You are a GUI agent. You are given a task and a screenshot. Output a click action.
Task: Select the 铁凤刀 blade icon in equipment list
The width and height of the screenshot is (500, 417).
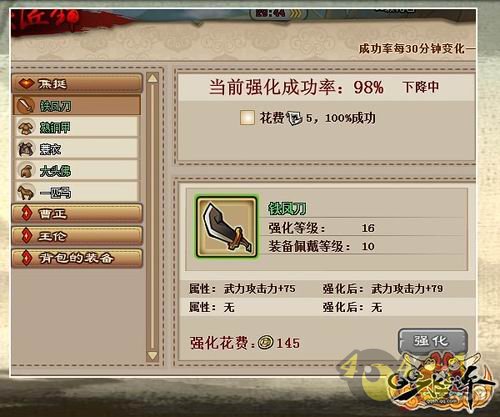25,106
